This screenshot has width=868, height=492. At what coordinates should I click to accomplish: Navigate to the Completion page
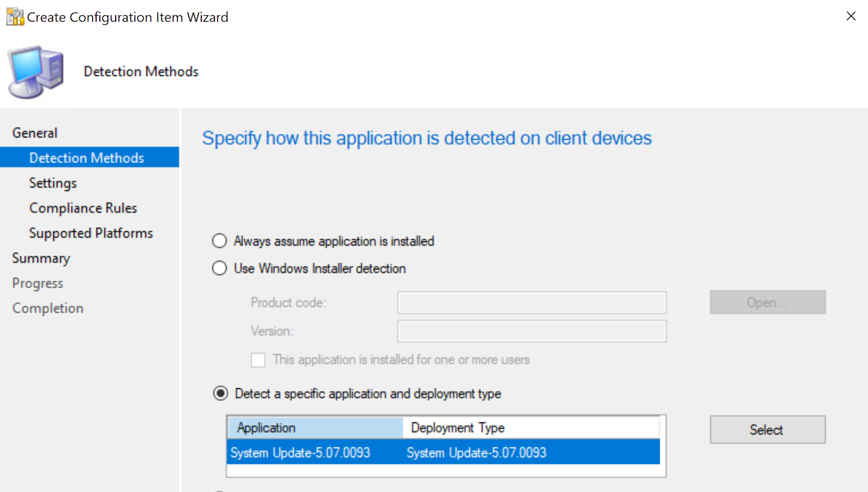pos(47,307)
